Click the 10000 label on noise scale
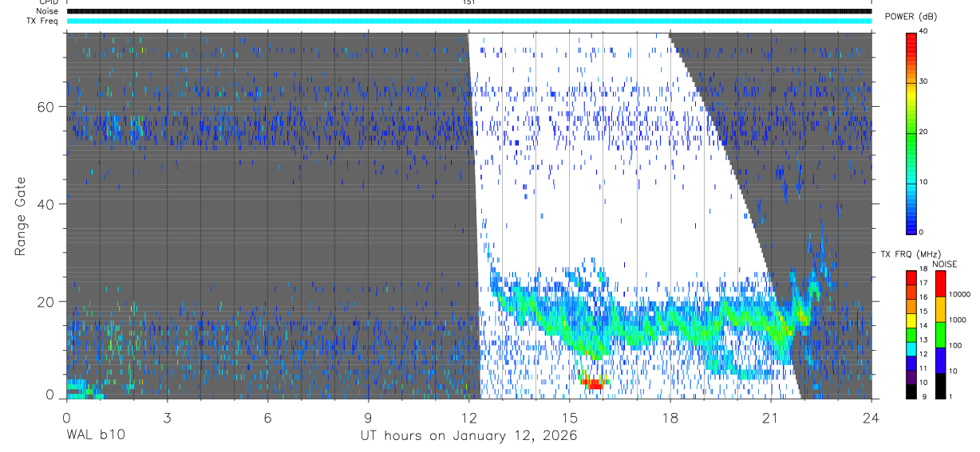This screenshot has height=452, width=980. (x=959, y=295)
